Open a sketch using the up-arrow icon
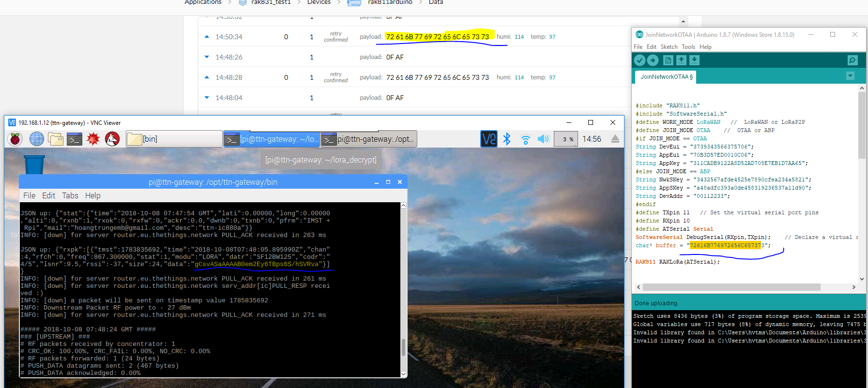 pos(681,60)
